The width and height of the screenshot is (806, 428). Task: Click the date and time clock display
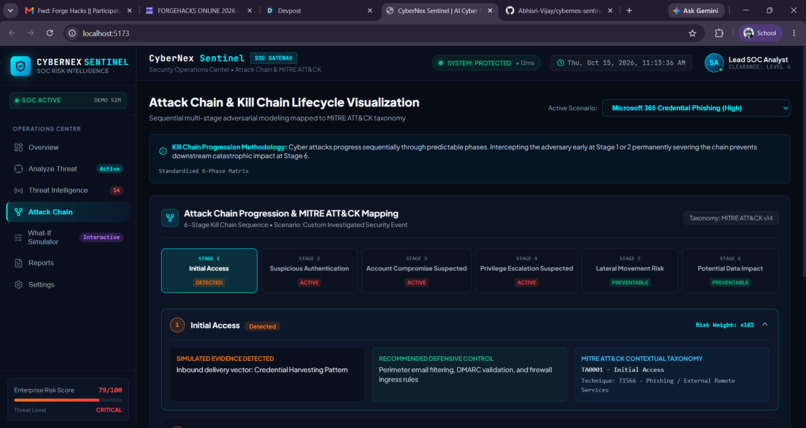(621, 63)
